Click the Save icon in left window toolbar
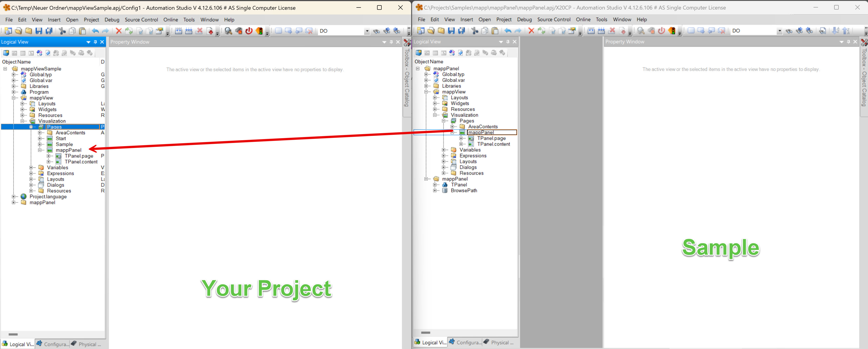Viewport: 868px width, 349px height. pos(39,31)
